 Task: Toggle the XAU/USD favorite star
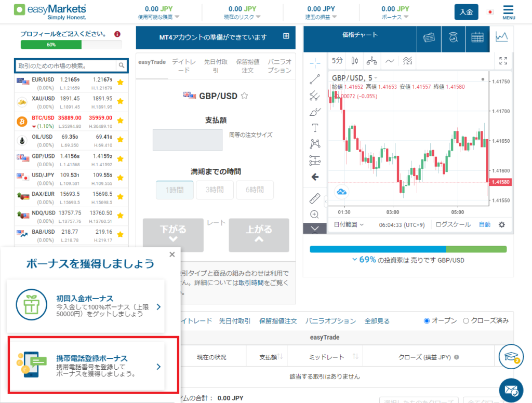point(120,101)
